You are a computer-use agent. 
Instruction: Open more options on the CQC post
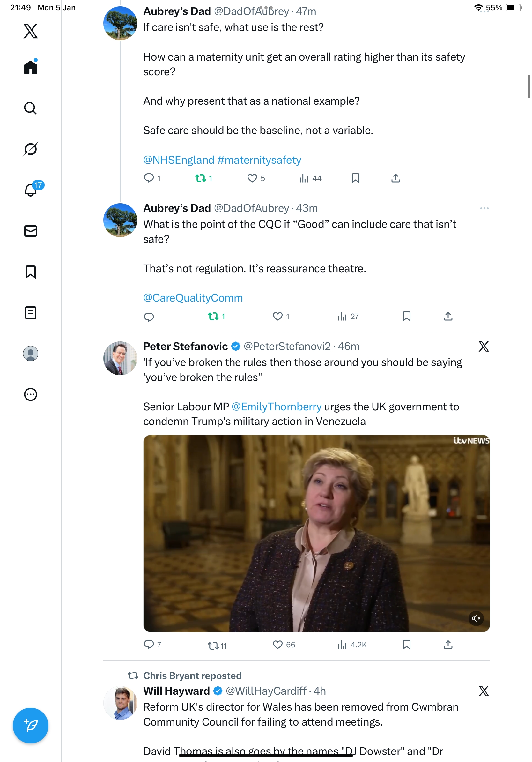click(x=484, y=208)
